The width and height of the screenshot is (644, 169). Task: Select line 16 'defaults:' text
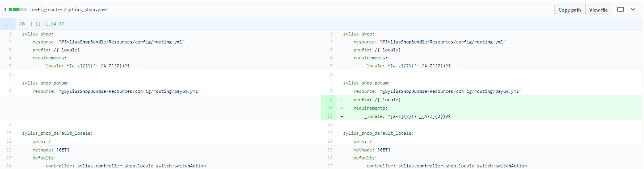point(365,158)
